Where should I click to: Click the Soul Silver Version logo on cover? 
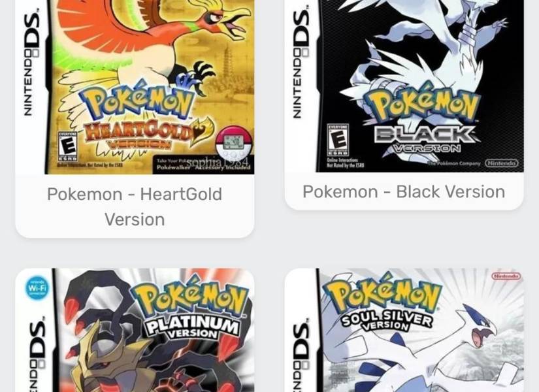point(385,320)
